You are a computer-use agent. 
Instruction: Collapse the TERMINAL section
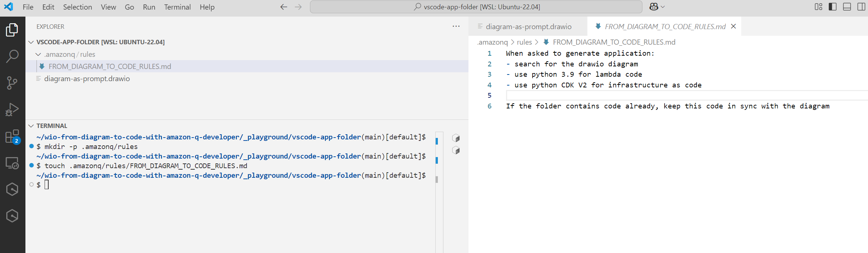[x=31, y=126]
